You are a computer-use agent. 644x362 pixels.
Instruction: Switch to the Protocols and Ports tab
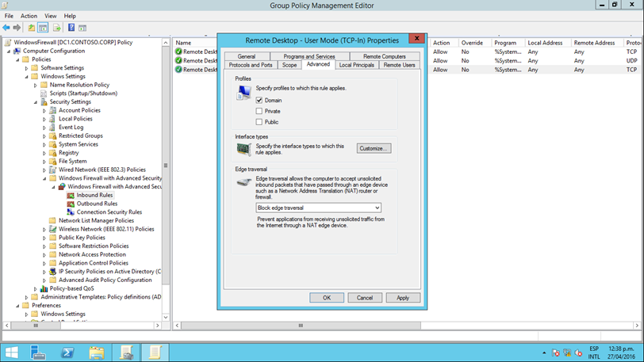251,65
